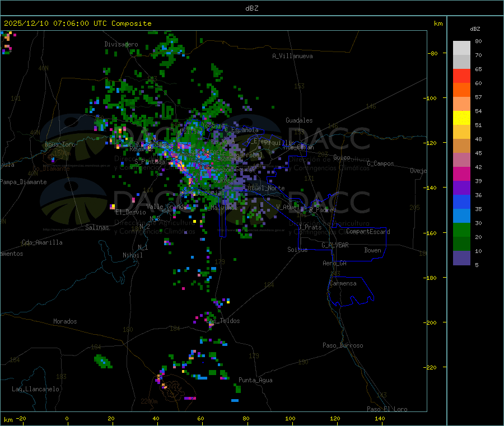The width and height of the screenshot is (504, 426).
Task: Click the -80 km axis tick label
Action: tap(433, 53)
